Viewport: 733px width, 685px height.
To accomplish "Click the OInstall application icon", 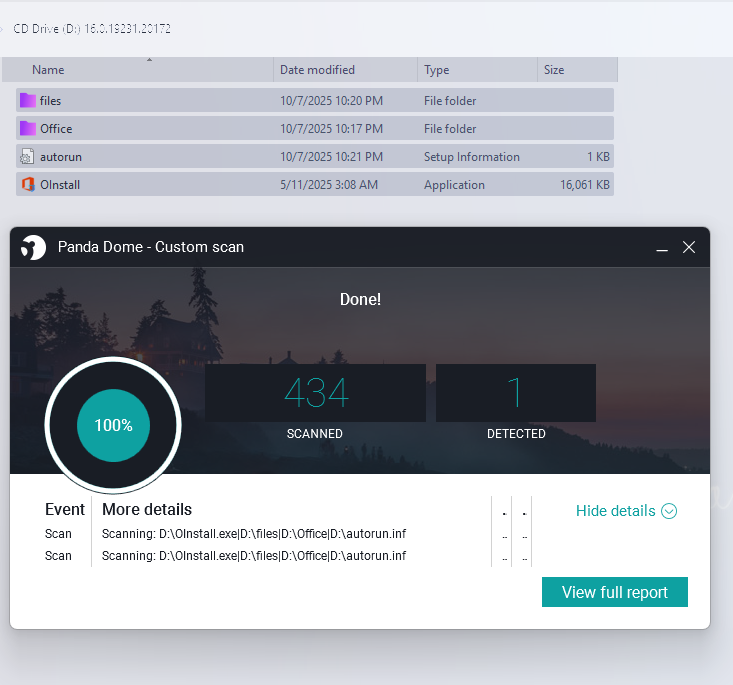I will tap(28, 185).
